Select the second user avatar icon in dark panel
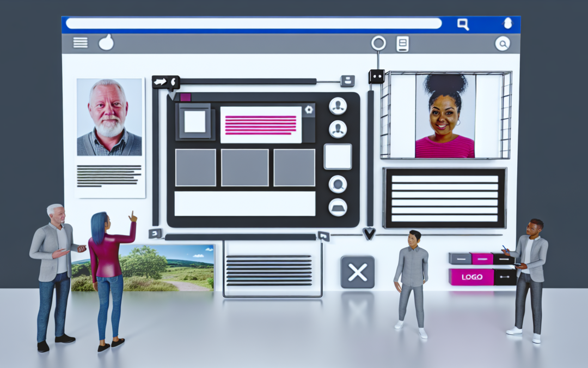The height and width of the screenshot is (368, 588). click(x=338, y=129)
